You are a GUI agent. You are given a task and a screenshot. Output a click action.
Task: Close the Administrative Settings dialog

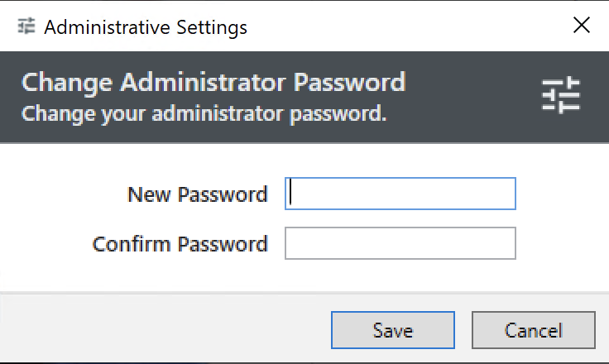click(x=582, y=26)
